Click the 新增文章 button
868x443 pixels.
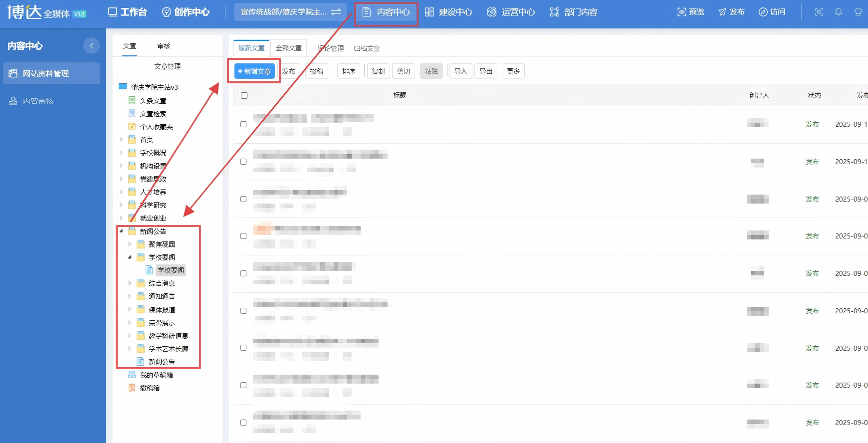[254, 71]
